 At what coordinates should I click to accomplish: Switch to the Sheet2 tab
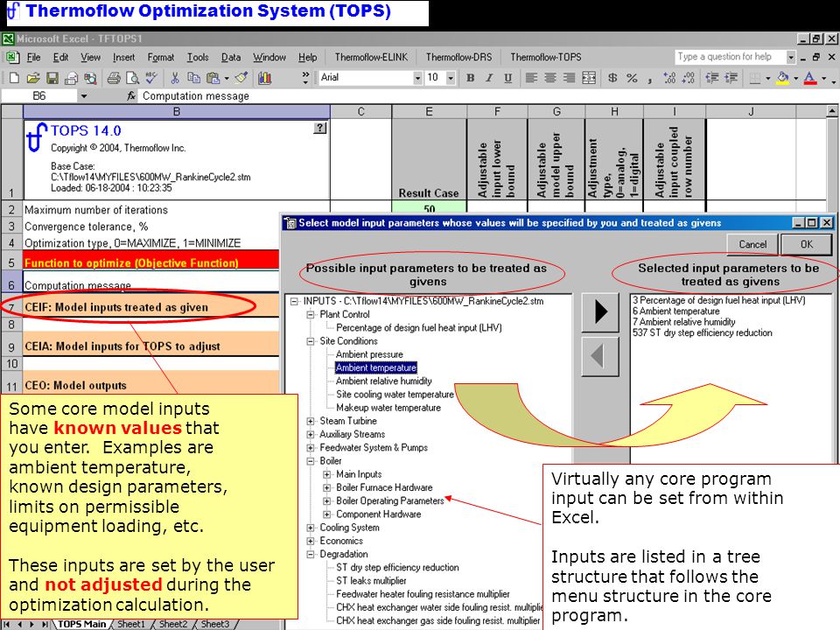[x=173, y=624]
